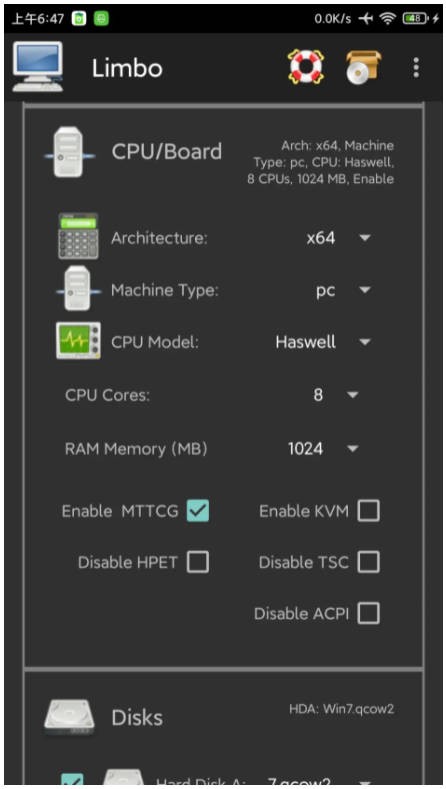Viewport: 446px width, 789px height.
Task: Open the RAM Memory 1024 dropdown
Action: pyautogui.click(x=323, y=448)
